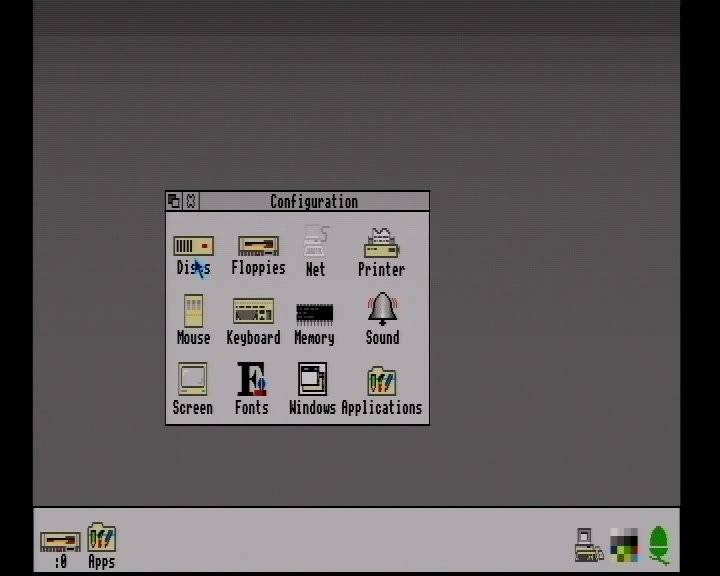Click the Configure computer icon on icon bar
The image size is (720, 576).
589,545
